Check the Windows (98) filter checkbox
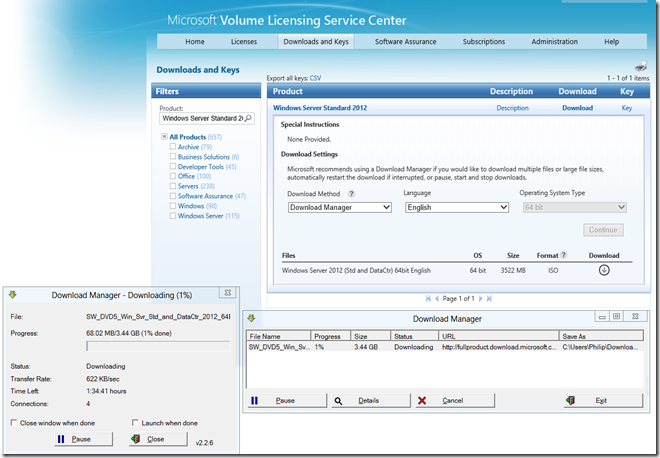This screenshot has width=660, height=458. click(173, 205)
